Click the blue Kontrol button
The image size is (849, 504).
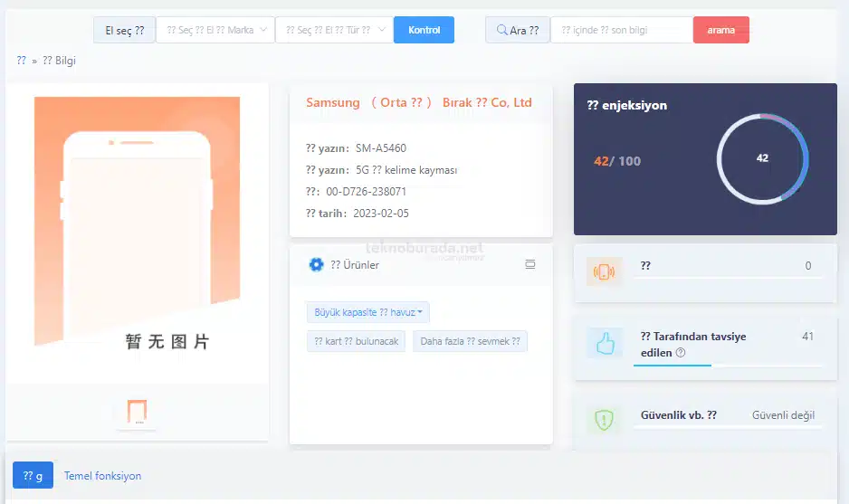click(x=424, y=30)
